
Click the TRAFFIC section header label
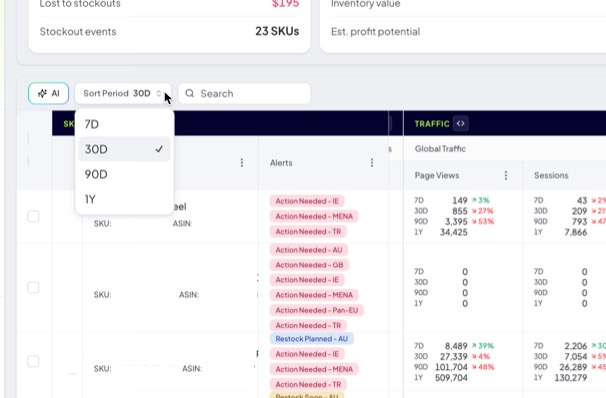point(432,124)
